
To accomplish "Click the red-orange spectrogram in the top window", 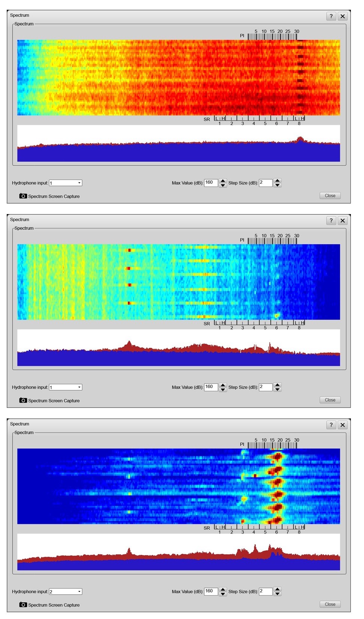I will tap(178, 78).
